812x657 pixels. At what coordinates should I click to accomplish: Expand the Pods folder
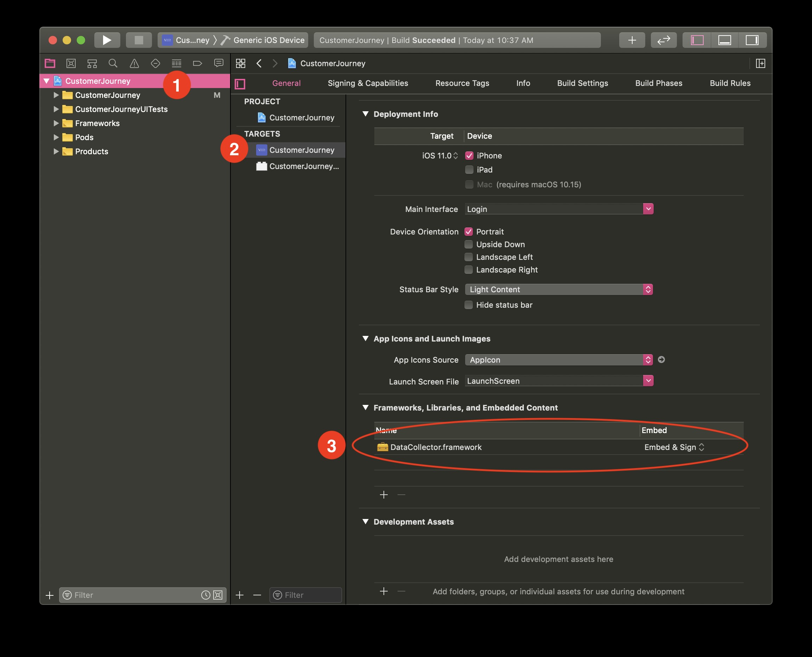point(56,137)
